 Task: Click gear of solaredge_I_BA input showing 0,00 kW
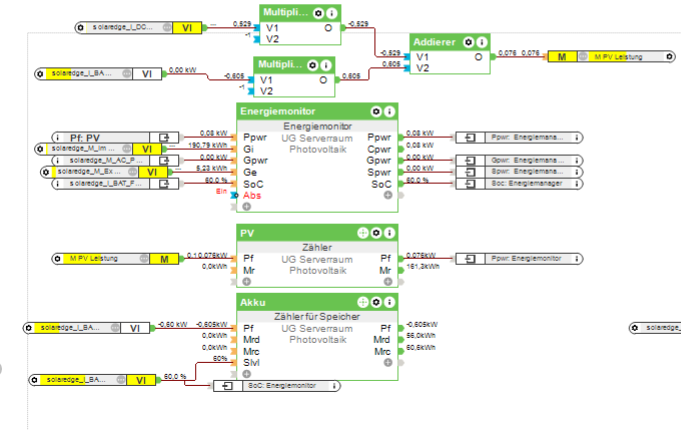click(x=40, y=74)
